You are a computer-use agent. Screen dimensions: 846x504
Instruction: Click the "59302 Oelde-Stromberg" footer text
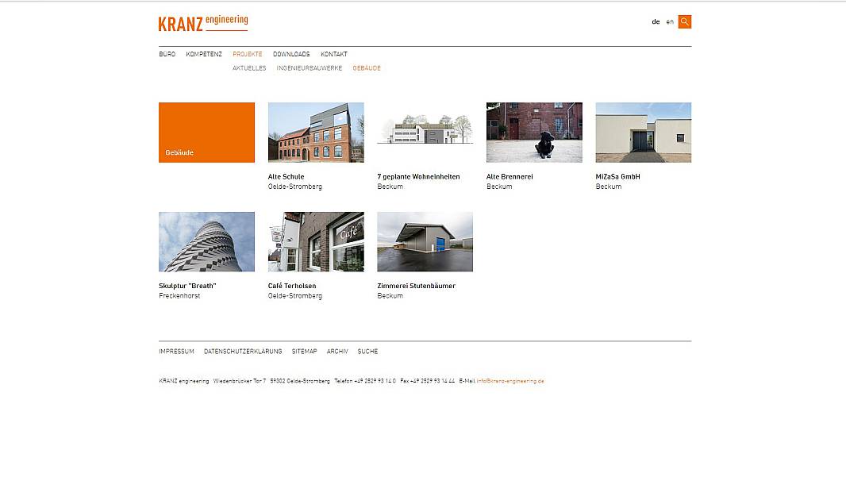300,381
